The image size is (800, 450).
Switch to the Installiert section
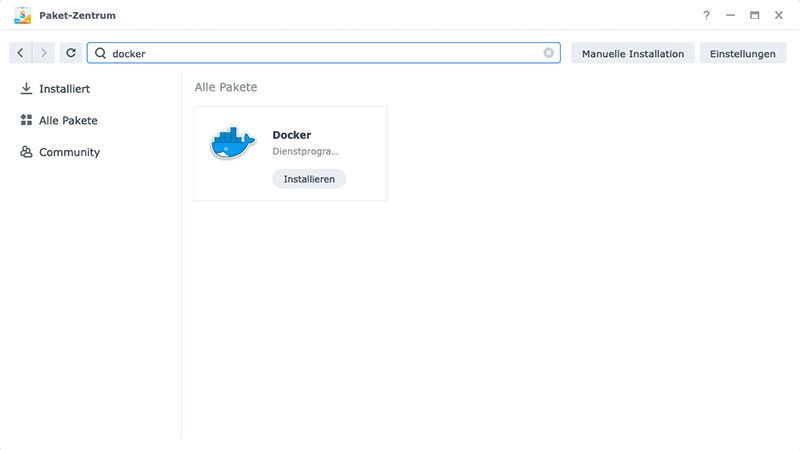[x=64, y=89]
